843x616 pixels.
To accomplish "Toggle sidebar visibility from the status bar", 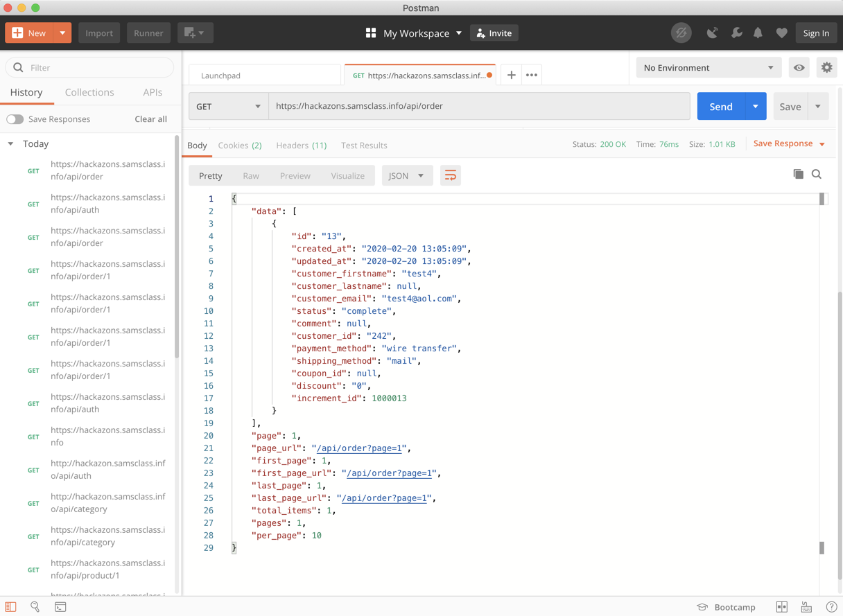I will pyautogui.click(x=10, y=607).
